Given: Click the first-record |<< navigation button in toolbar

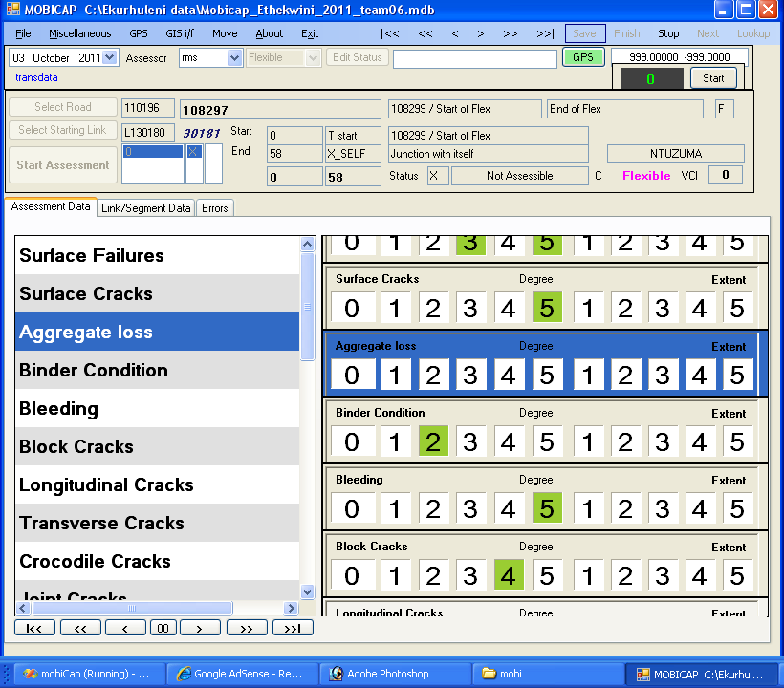Looking at the screenshot, I should tap(390, 33).
